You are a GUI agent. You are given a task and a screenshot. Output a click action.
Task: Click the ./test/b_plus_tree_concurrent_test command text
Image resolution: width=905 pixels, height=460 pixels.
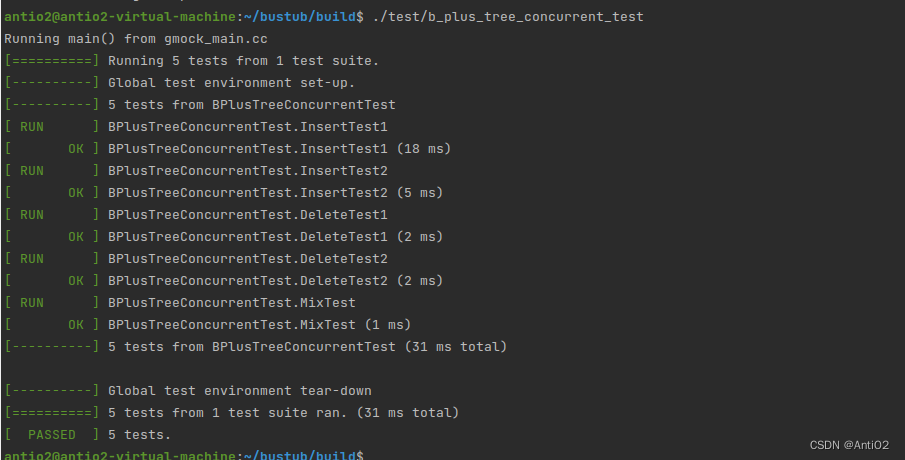coord(507,17)
